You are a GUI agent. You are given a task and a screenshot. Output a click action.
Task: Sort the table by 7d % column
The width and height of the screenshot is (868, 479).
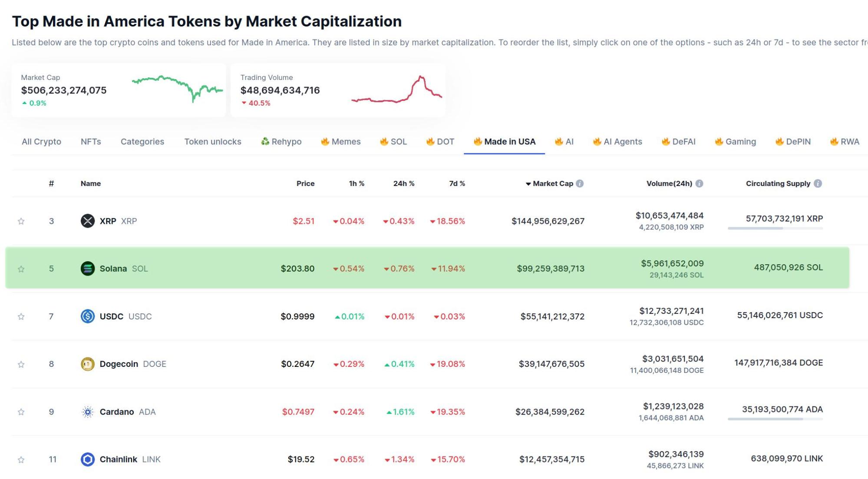tap(457, 183)
